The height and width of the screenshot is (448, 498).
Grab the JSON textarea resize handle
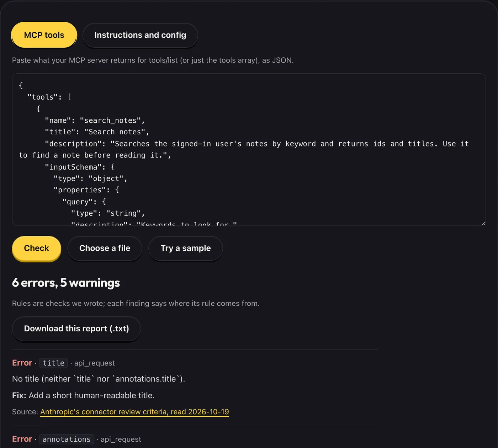click(483, 223)
